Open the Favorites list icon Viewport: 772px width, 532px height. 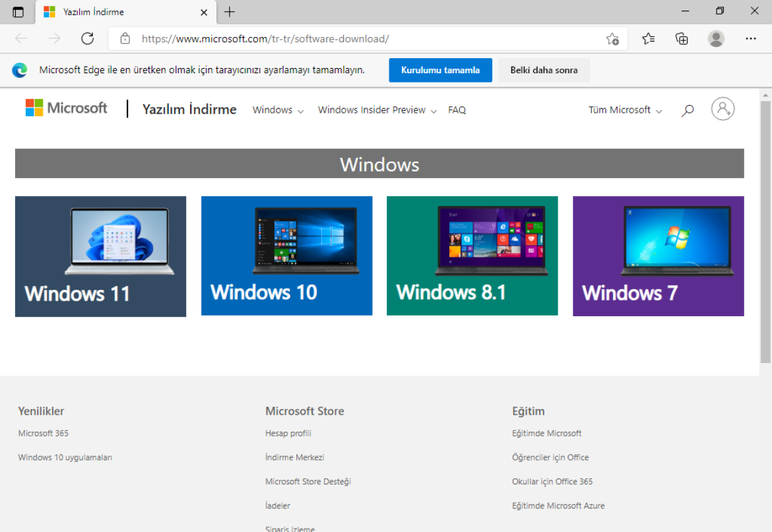point(649,38)
